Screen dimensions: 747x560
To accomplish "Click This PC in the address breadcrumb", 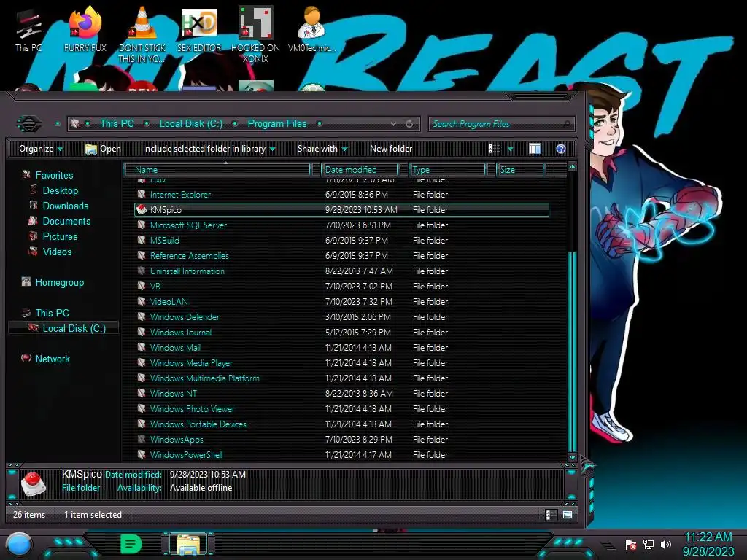I will click(117, 124).
